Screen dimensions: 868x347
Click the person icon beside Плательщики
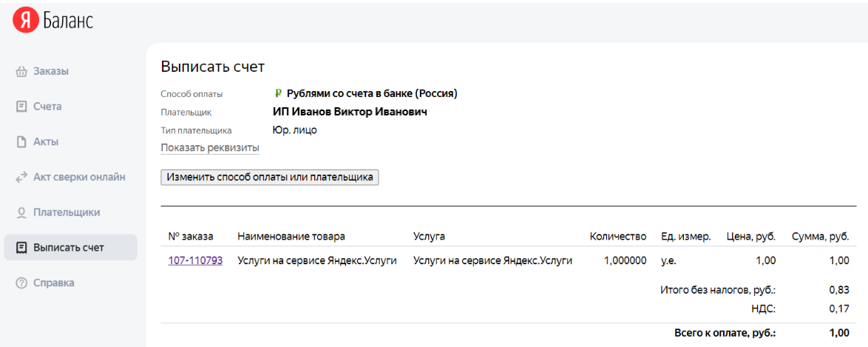(21, 212)
